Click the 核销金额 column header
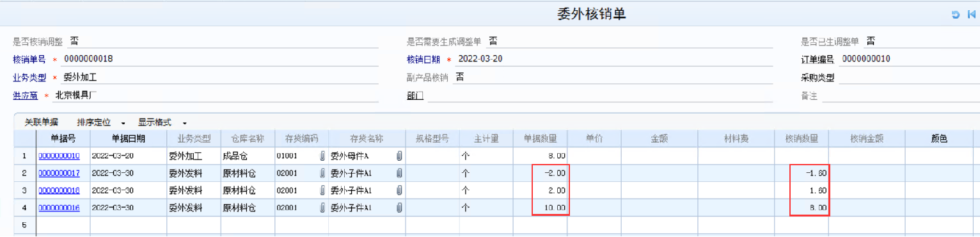This screenshot has width=980, height=237. [x=867, y=138]
